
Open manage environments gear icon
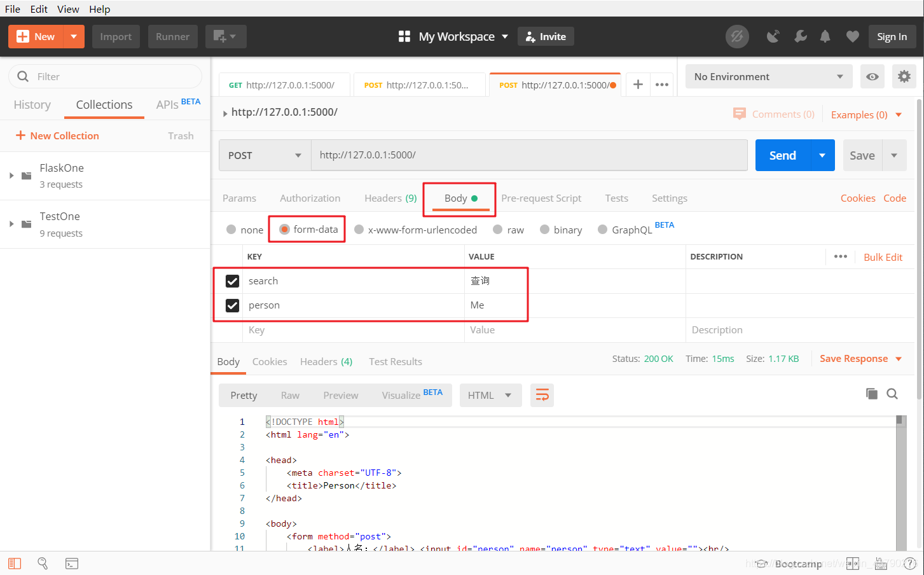pos(904,76)
